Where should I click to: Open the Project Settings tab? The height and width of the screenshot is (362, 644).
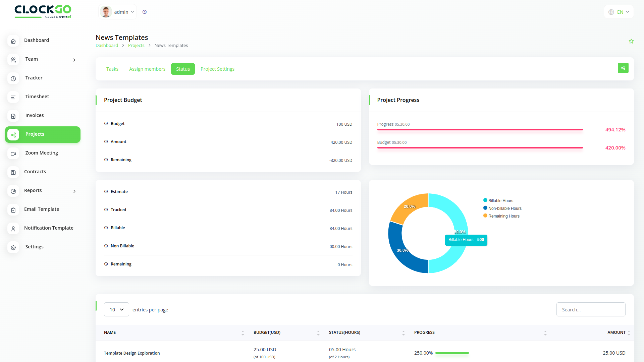[x=217, y=69]
